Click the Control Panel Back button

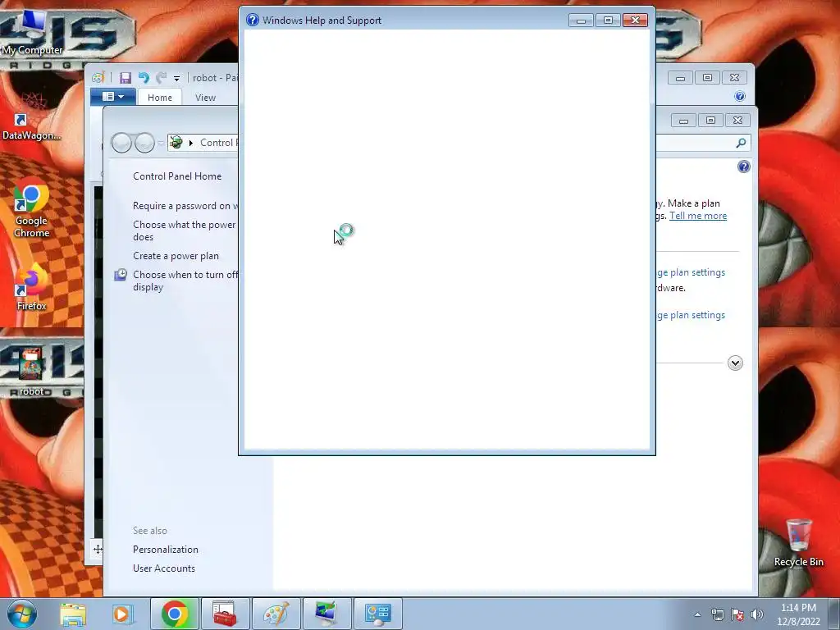click(121, 143)
